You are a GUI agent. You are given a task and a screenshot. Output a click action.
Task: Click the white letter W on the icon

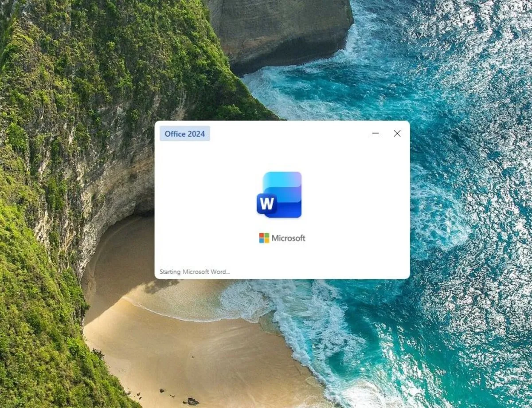click(267, 204)
